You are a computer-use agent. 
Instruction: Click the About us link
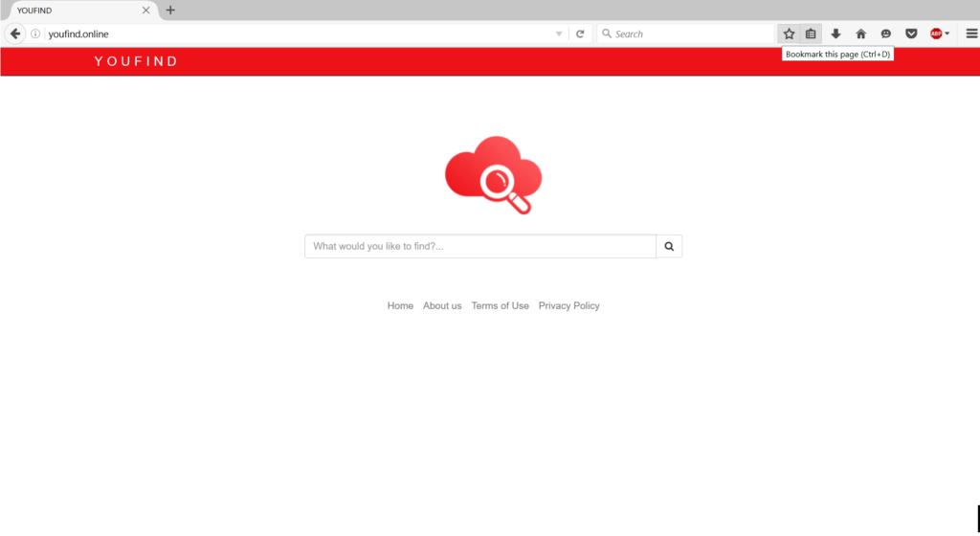(x=442, y=306)
